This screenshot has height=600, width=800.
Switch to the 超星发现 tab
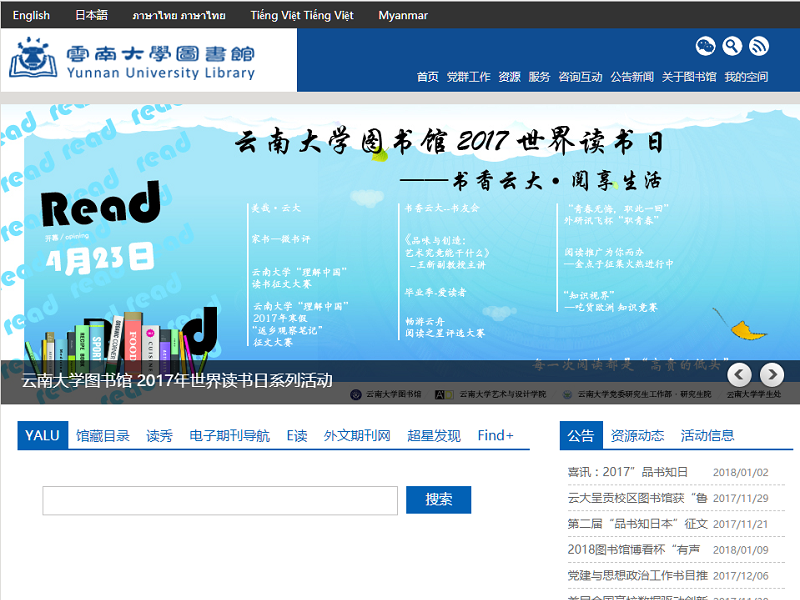(x=434, y=436)
